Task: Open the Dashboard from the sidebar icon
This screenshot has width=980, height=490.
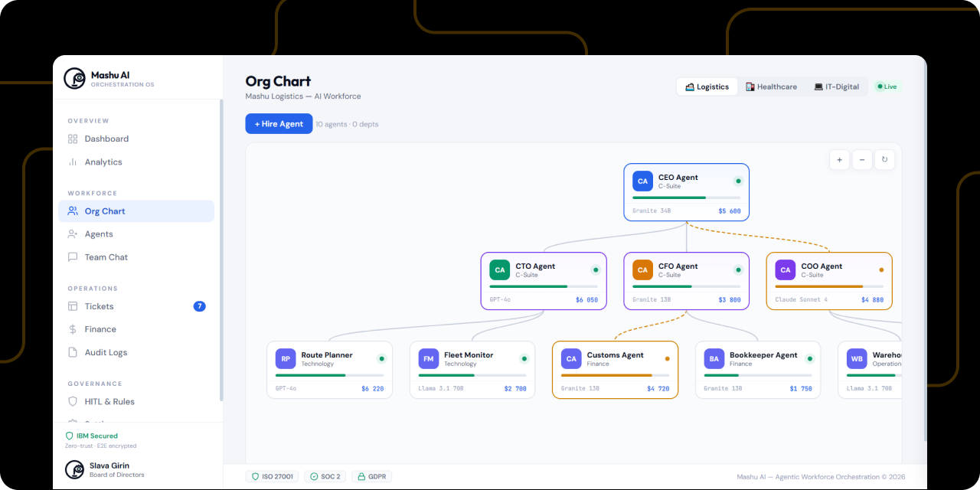Action: pyautogui.click(x=72, y=139)
